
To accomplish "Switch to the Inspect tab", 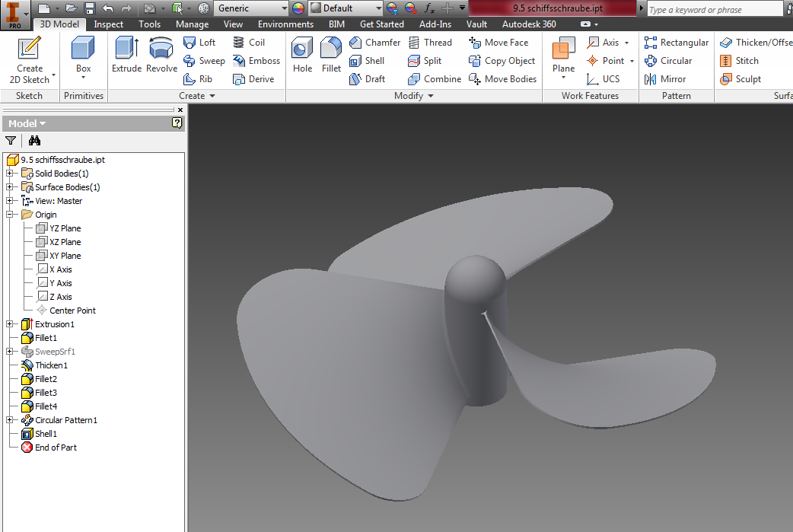I will point(108,24).
